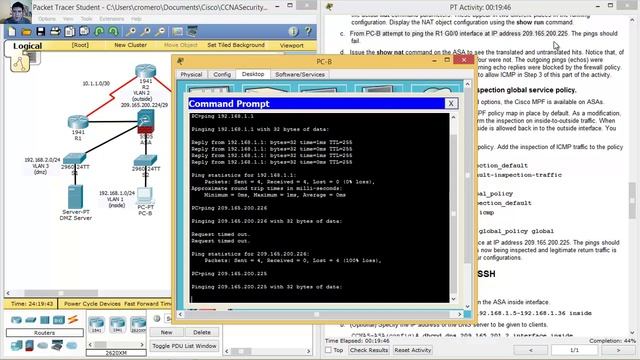640x360 pixels.
Task: Click switch S1 in the topology
Action: click(x=75, y=158)
